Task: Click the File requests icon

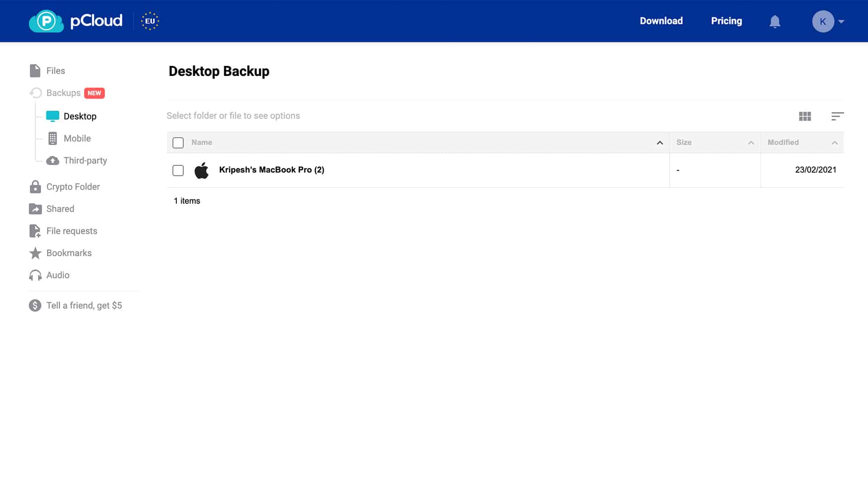Action: (x=35, y=231)
